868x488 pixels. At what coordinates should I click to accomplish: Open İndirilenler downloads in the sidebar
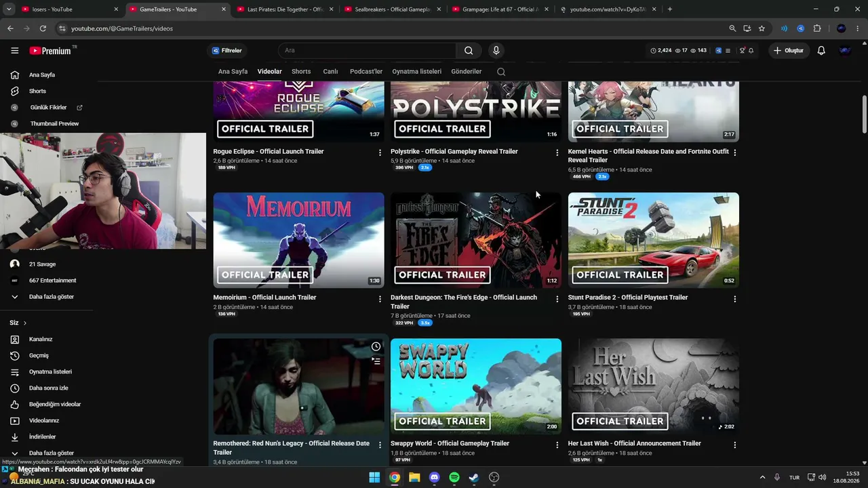click(x=42, y=437)
